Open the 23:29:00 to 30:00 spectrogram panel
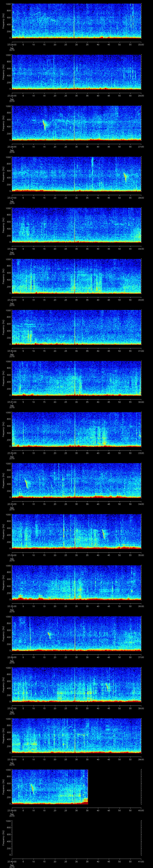The height and width of the screenshot is (868, 153). pyautogui.click(x=76, y=276)
